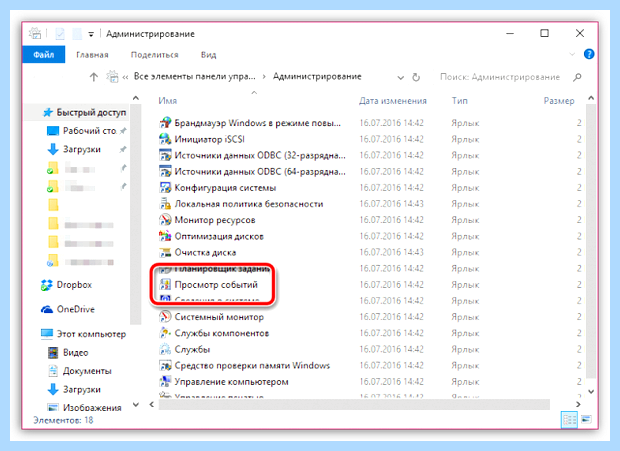The image size is (620, 451).
Task: Sort by Имя column header
Action: pos(168,101)
